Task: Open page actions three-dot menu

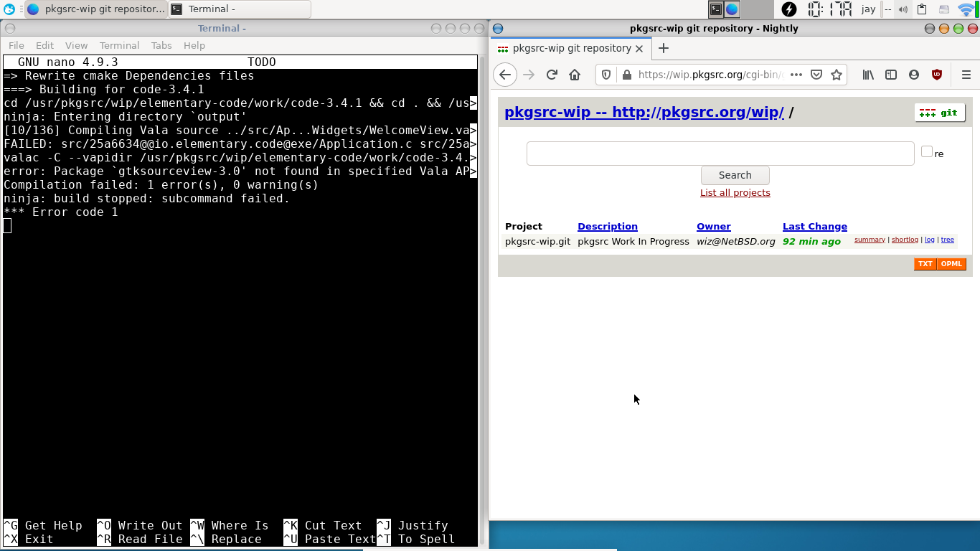Action: pos(796,75)
